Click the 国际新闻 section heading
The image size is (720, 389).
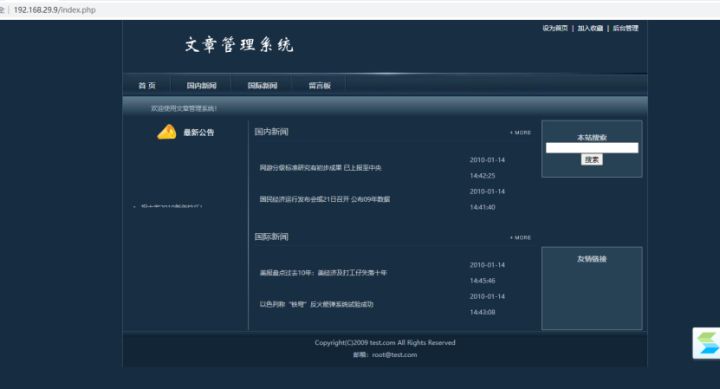[x=271, y=237]
